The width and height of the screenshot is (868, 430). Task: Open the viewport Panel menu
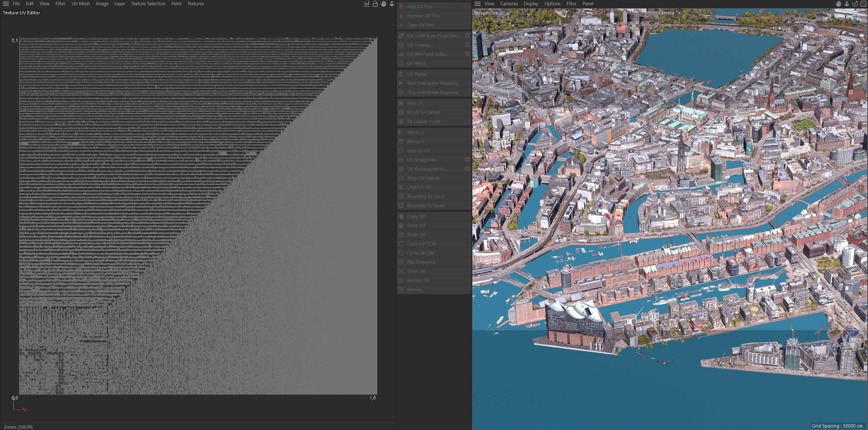coord(588,4)
